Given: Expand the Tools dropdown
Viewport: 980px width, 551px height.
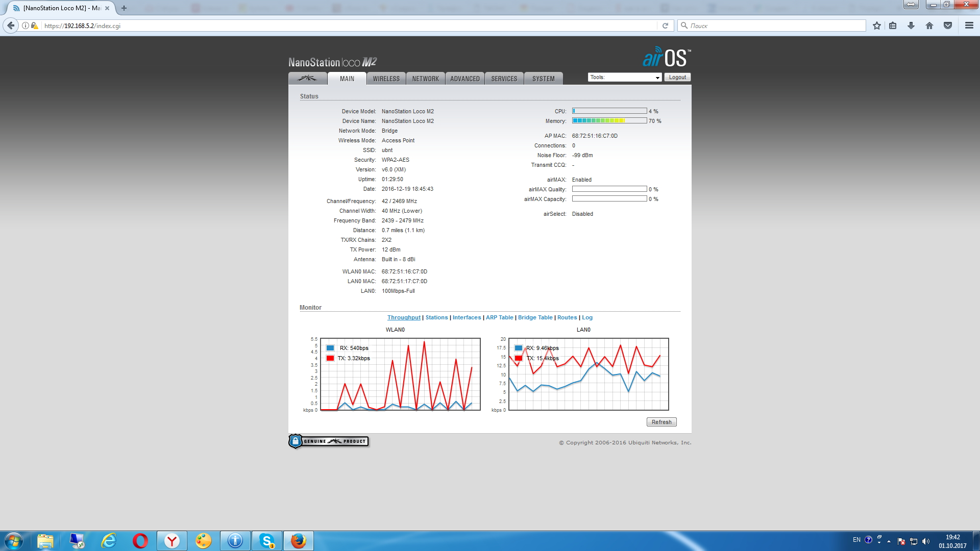Looking at the screenshot, I should [x=625, y=78].
